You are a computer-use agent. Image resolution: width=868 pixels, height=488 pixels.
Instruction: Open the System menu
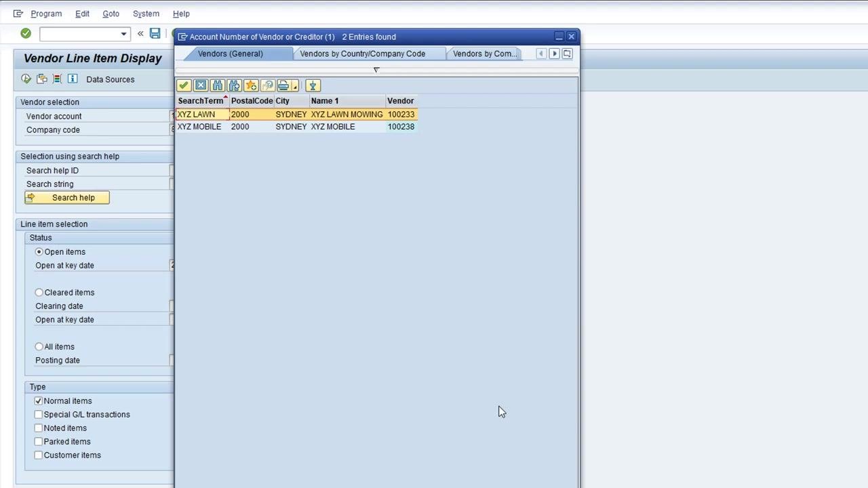pos(146,14)
